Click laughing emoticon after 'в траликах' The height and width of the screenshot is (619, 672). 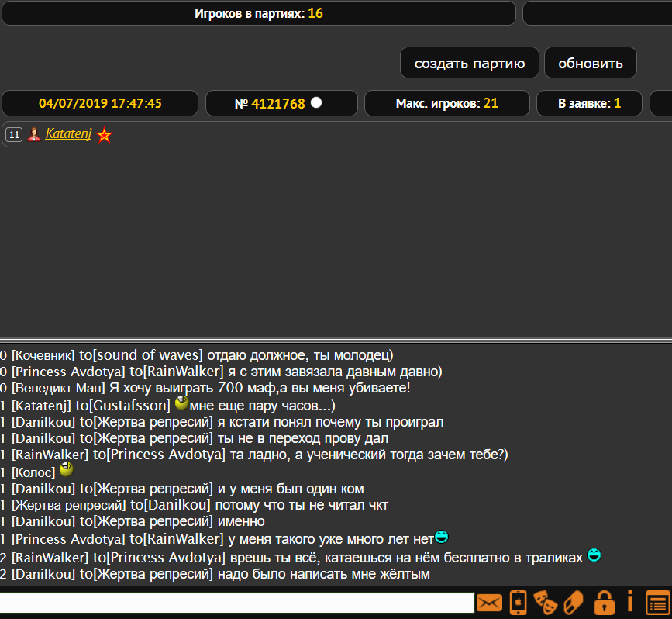pyautogui.click(x=594, y=555)
